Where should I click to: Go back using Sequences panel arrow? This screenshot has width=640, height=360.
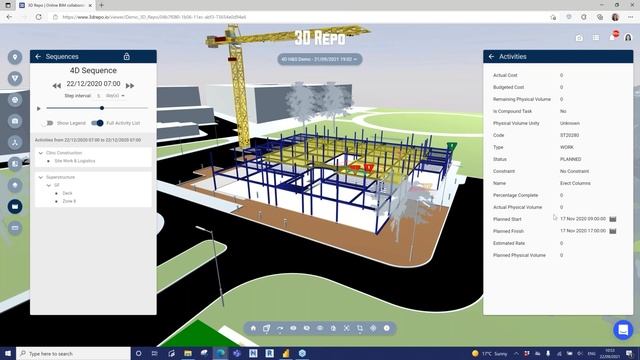[x=38, y=57]
